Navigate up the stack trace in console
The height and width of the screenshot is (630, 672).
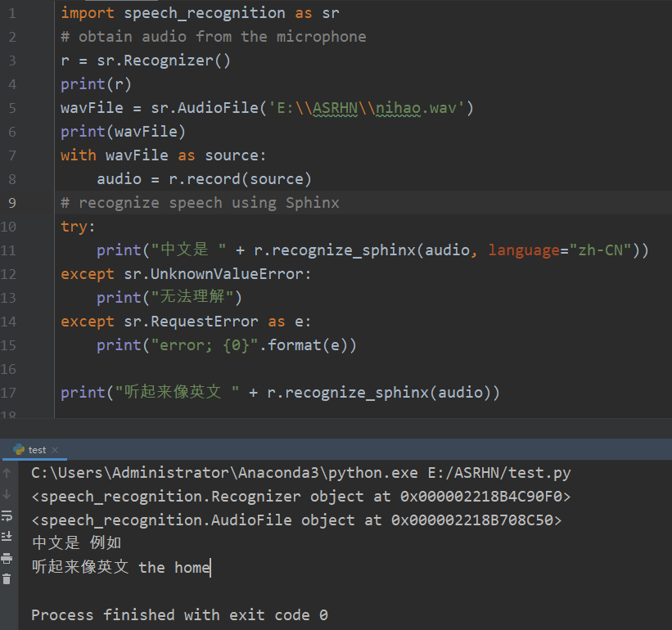[x=7, y=476]
